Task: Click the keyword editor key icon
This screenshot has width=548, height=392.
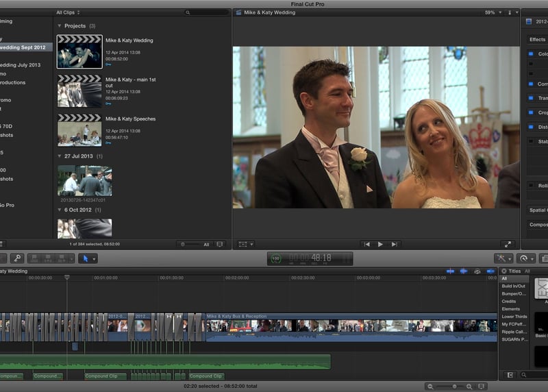Action: tap(17, 258)
